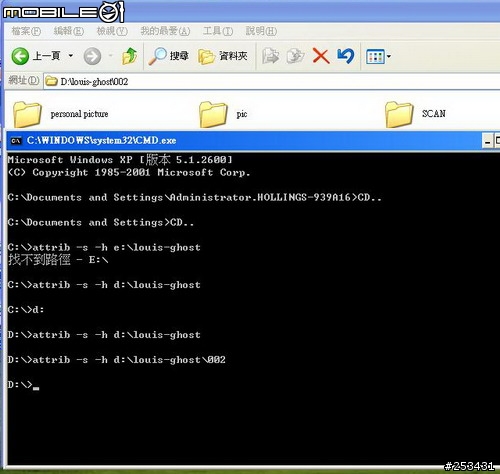Viewport: 500px width, 474px height.
Task: Click the Copyright 1985-2001 Microsoft Corp line
Action: (129, 172)
